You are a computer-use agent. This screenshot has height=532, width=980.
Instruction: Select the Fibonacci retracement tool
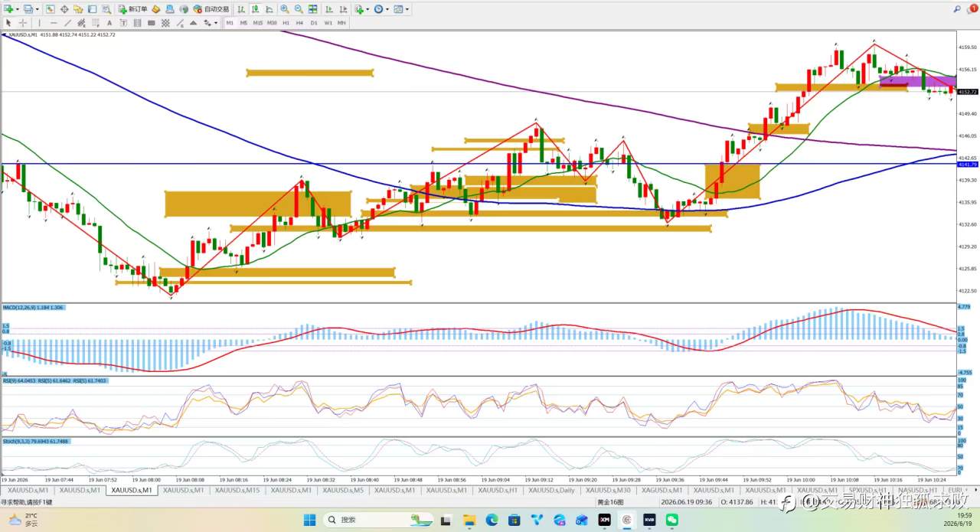click(x=94, y=23)
